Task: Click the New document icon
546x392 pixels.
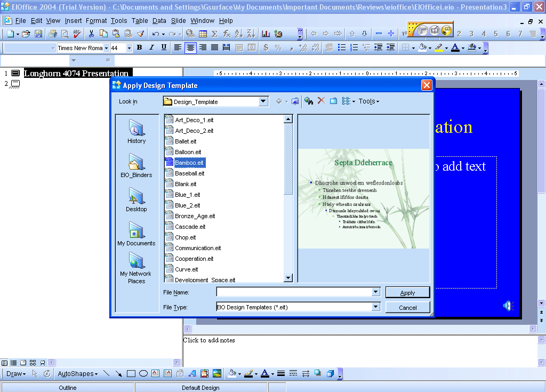Action: (x=11, y=34)
